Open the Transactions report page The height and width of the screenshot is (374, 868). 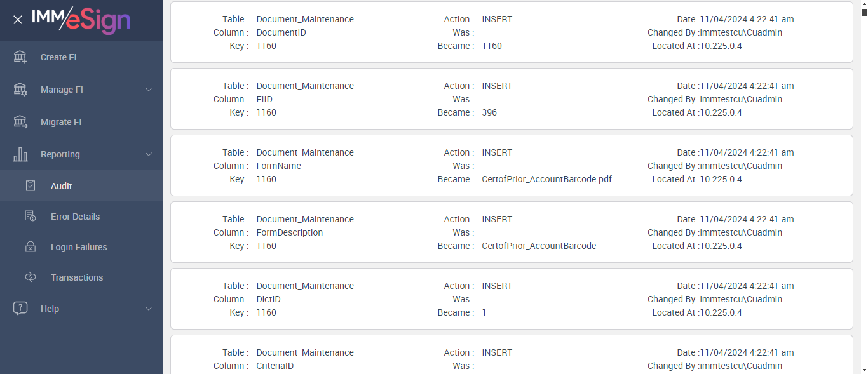(77, 277)
